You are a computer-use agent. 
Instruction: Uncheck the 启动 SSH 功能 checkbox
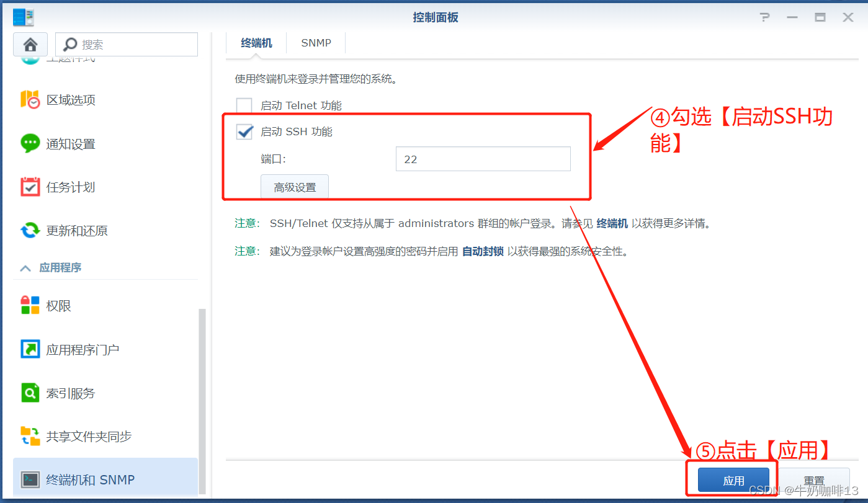tap(244, 131)
